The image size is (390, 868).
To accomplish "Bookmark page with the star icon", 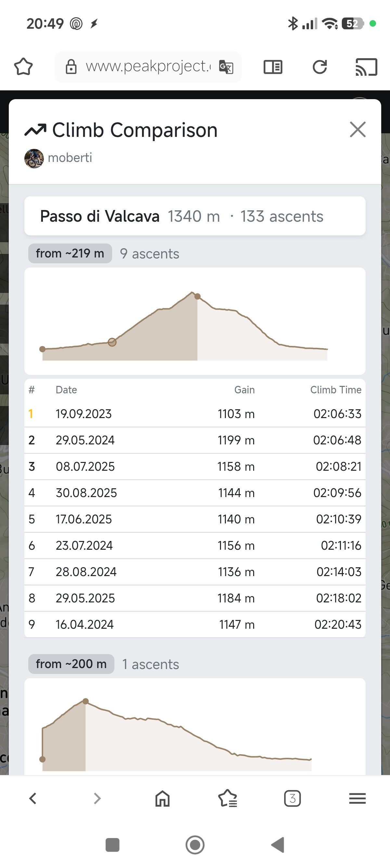I will coord(23,67).
